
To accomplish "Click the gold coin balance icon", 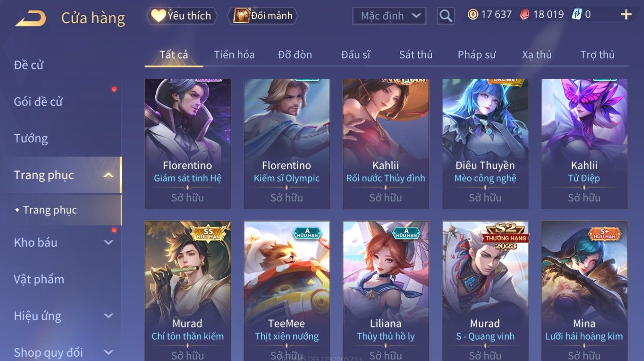I will pos(473,15).
